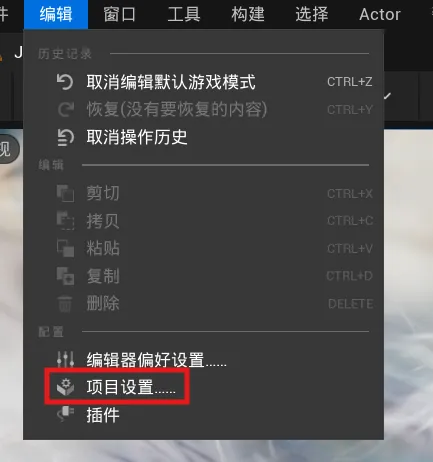
Task: Open the 选择 menu
Action: pos(312,14)
